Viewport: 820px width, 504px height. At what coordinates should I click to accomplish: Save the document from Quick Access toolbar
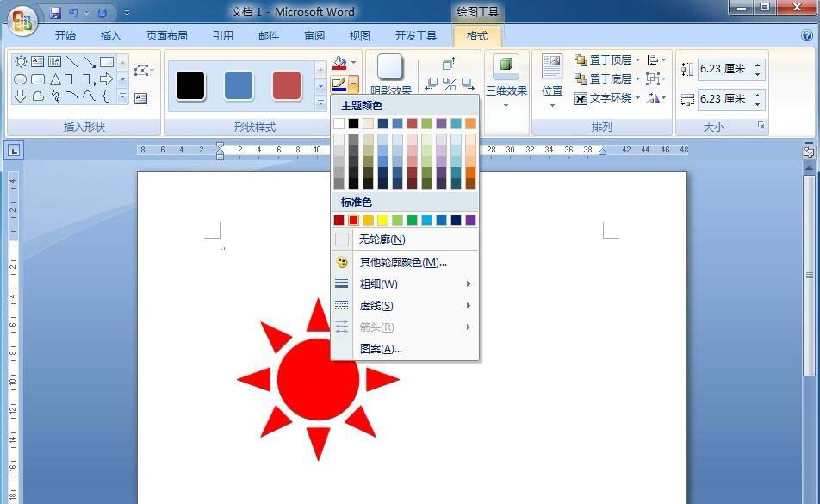(x=55, y=13)
